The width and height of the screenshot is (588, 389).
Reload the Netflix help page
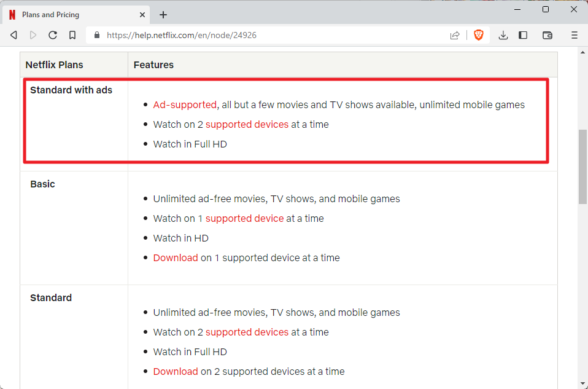53,36
